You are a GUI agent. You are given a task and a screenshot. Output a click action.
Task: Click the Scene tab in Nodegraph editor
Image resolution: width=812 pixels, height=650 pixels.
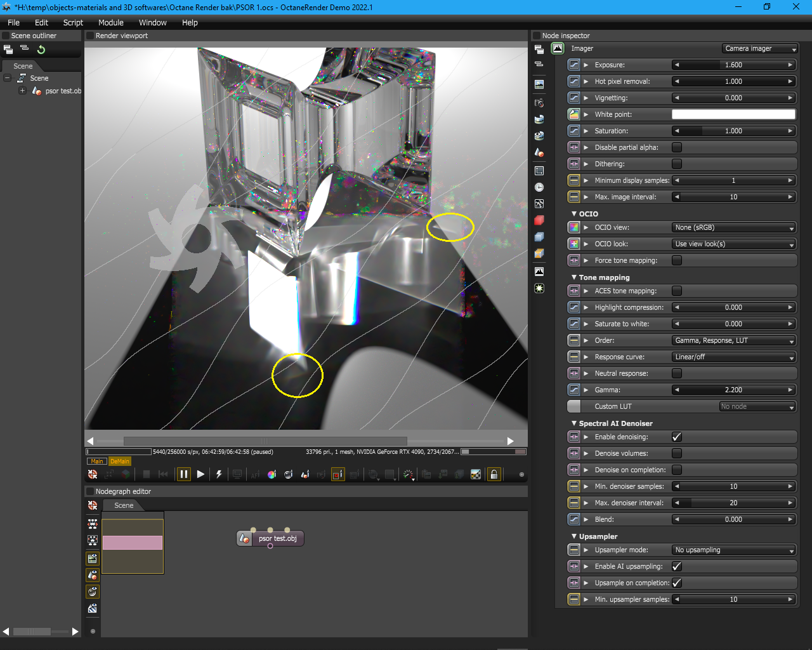124,505
